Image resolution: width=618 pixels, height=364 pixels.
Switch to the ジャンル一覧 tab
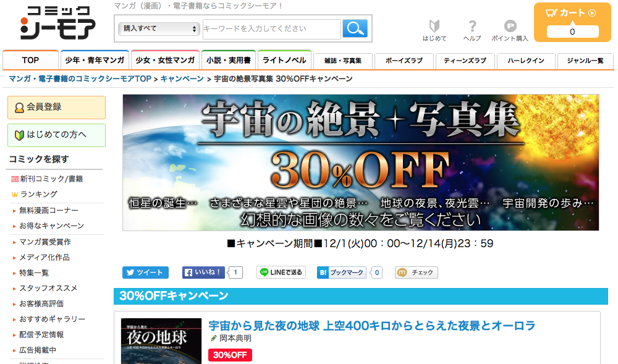click(585, 61)
